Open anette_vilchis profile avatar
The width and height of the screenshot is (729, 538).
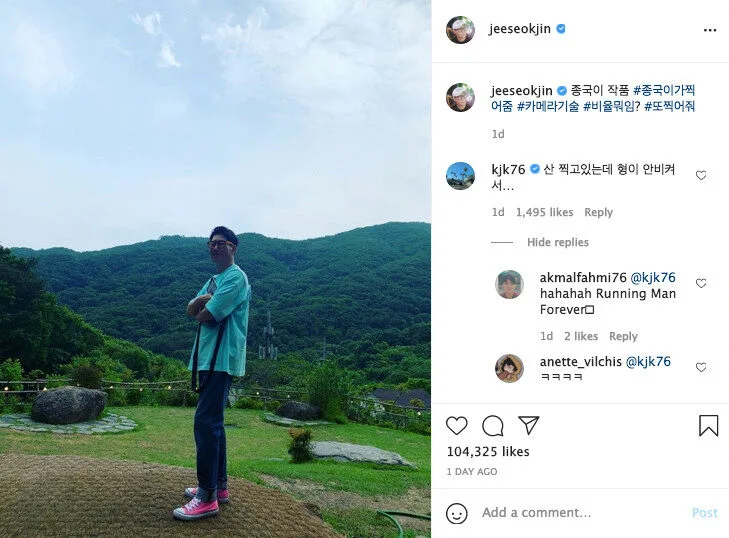(x=509, y=368)
